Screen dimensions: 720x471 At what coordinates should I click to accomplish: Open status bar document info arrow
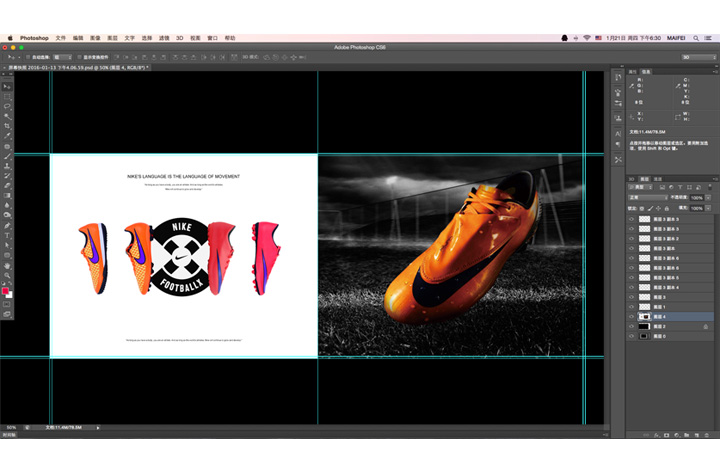(x=98, y=428)
